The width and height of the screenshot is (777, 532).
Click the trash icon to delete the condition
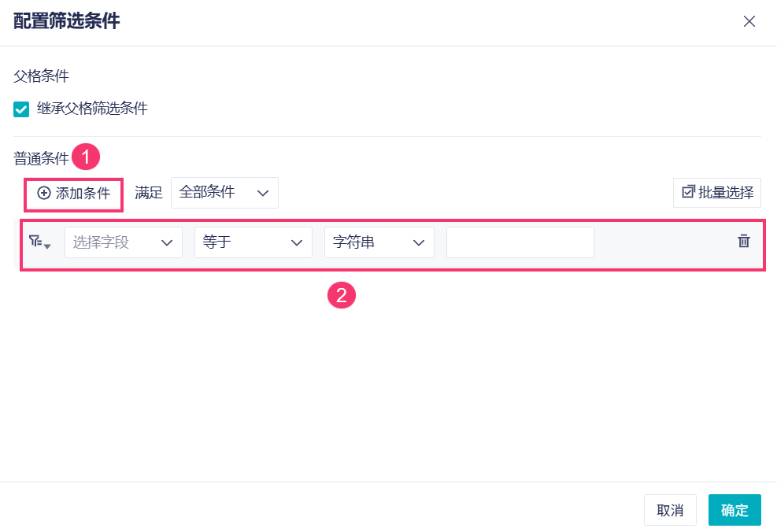pos(743,242)
